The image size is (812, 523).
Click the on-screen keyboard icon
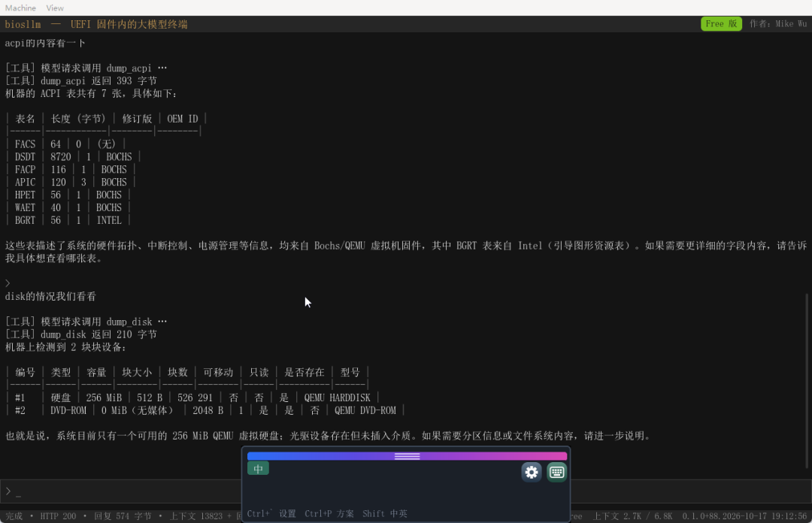click(556, 472)
